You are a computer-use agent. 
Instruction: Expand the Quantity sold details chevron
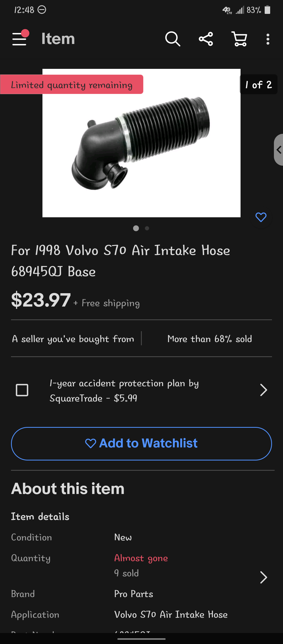[263, 577]
